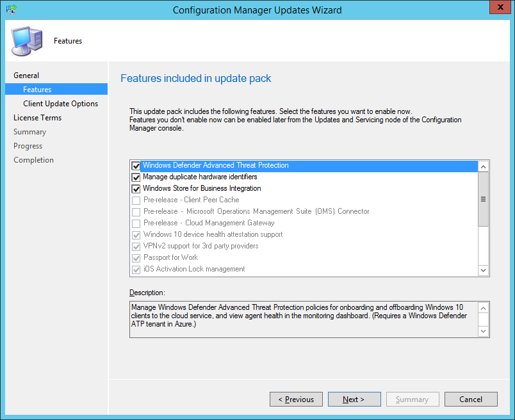
Task: Click description box scroll down arrow
Action: coord(483,331)
